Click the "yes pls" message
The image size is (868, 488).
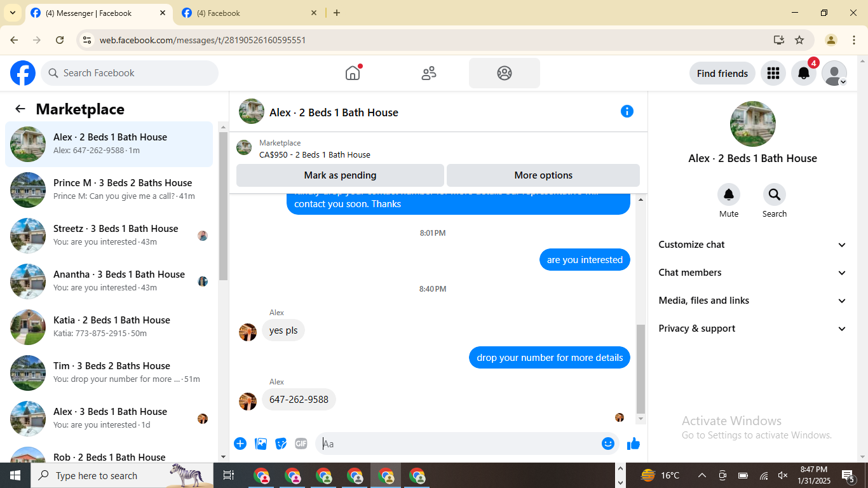point(283,330)
